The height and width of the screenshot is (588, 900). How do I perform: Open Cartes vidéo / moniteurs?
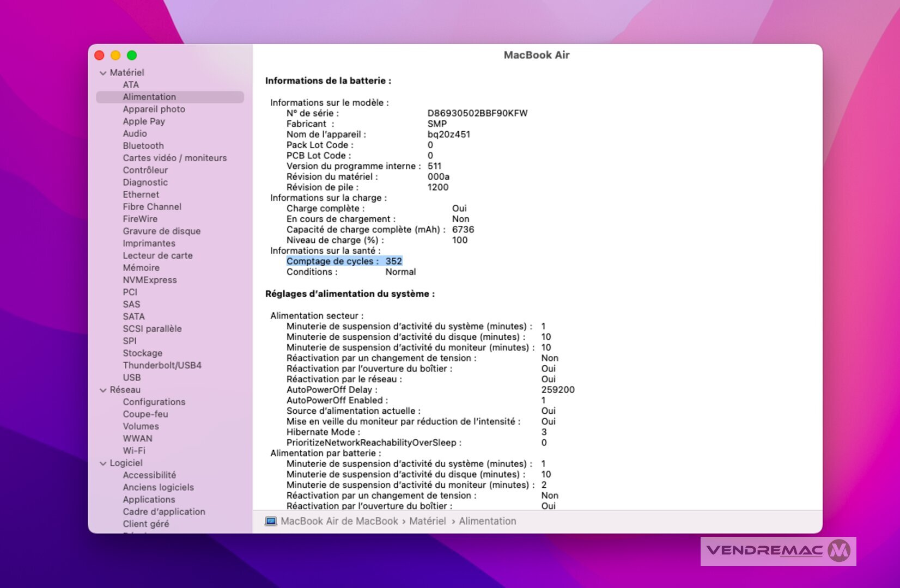[x=174, y=158]
